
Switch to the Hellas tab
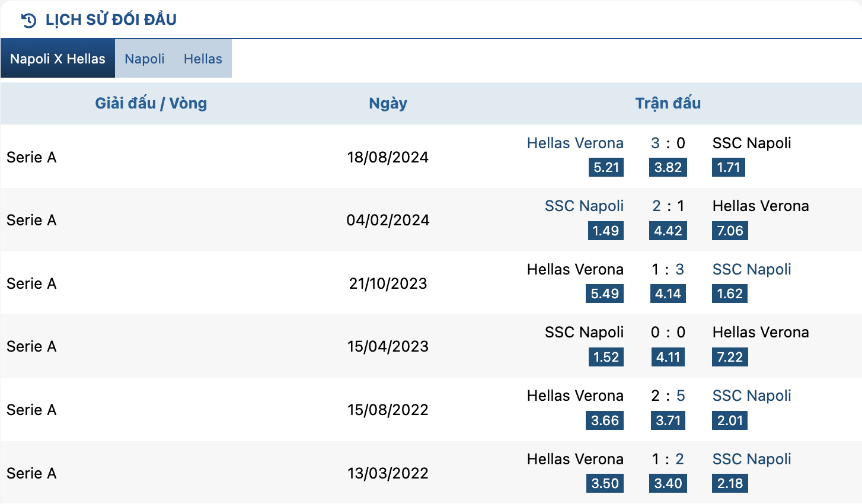[203, 59]
